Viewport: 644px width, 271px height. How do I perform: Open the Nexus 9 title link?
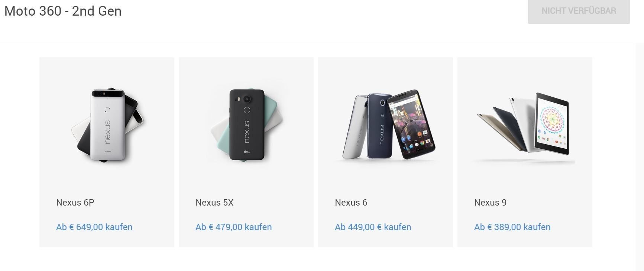(x=490, y=203)
